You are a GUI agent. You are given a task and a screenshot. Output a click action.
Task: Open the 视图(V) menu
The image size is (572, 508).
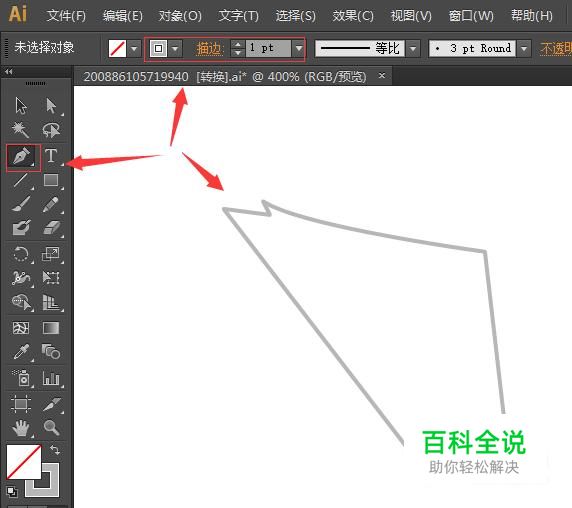point(411,16)
